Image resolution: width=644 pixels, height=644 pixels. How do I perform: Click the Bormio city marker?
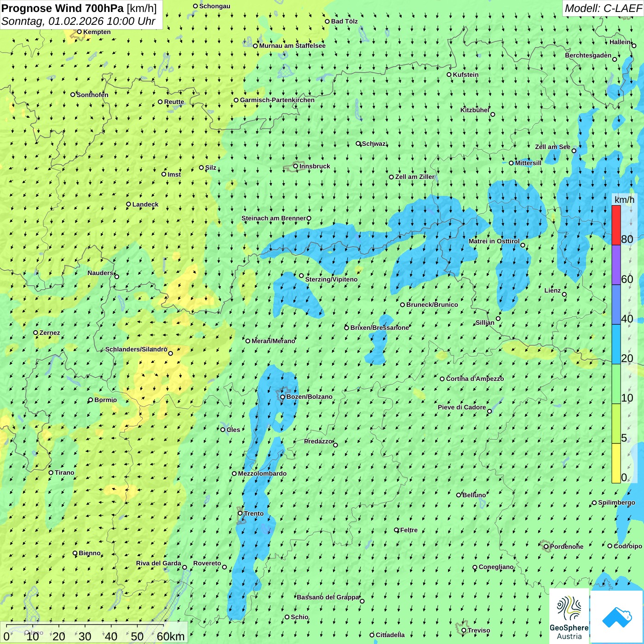[x=91, y=400]
